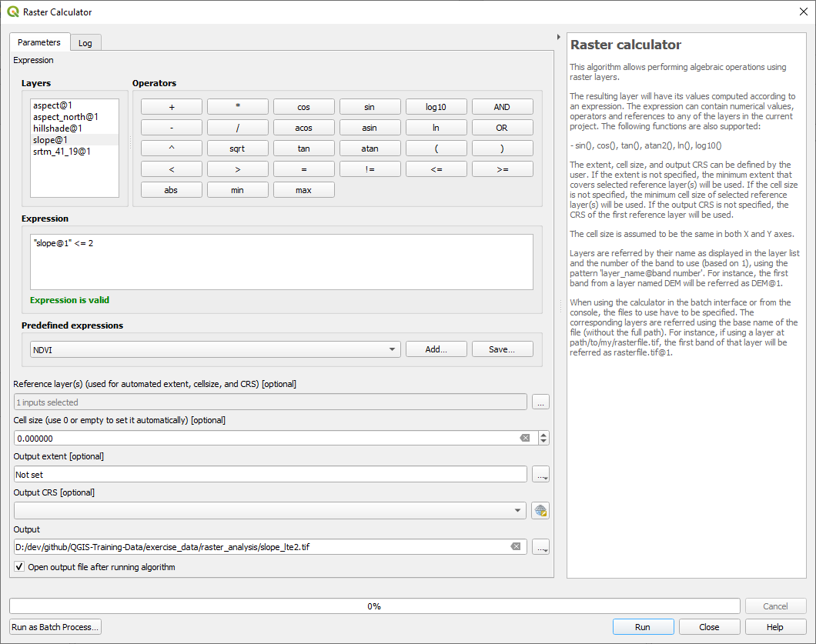Disable Open output file after running algorithm
Image resolution: width=816 pixels, height=644 pixels.
pos(18,566)
